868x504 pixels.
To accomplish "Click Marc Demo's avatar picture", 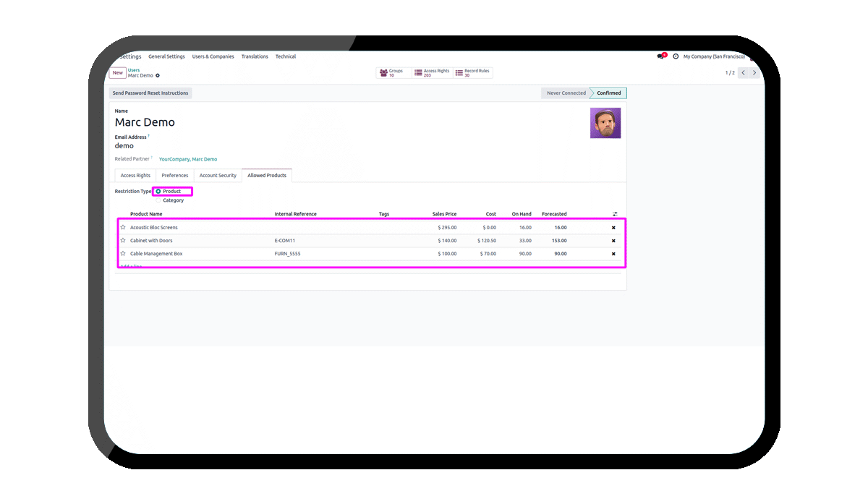I will point(605,123).
